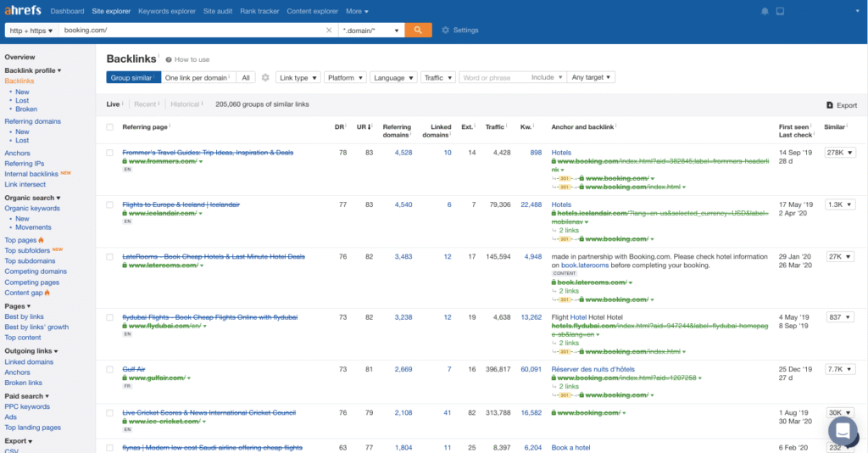Click 22,488 keywords for Icelandair
The width and height of the screenshot is (868, 453).
click(531, 205)
